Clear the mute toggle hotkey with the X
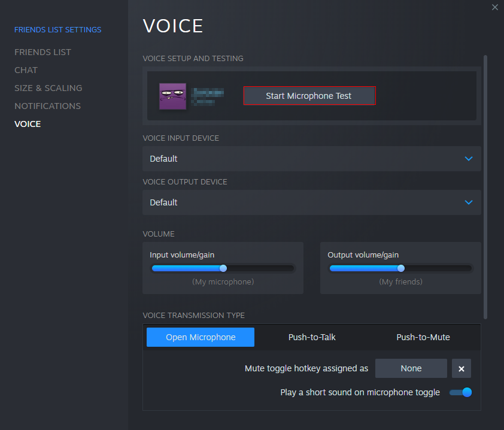This screenshot has width=504, height=430. click(x=461, y=368)
